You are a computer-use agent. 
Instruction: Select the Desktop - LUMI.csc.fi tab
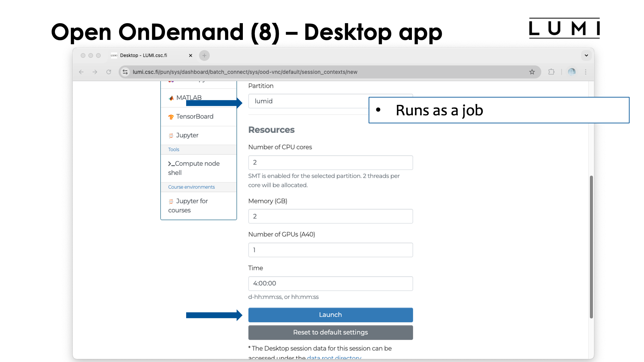[x=144, y=55]
